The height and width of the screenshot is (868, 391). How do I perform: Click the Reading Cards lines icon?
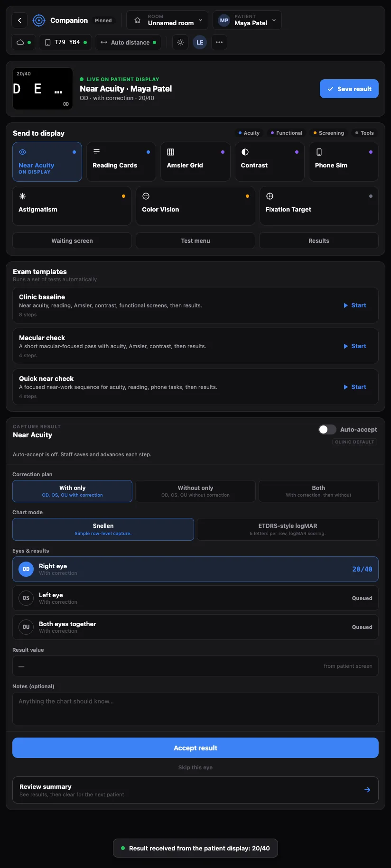pos(96,152)
